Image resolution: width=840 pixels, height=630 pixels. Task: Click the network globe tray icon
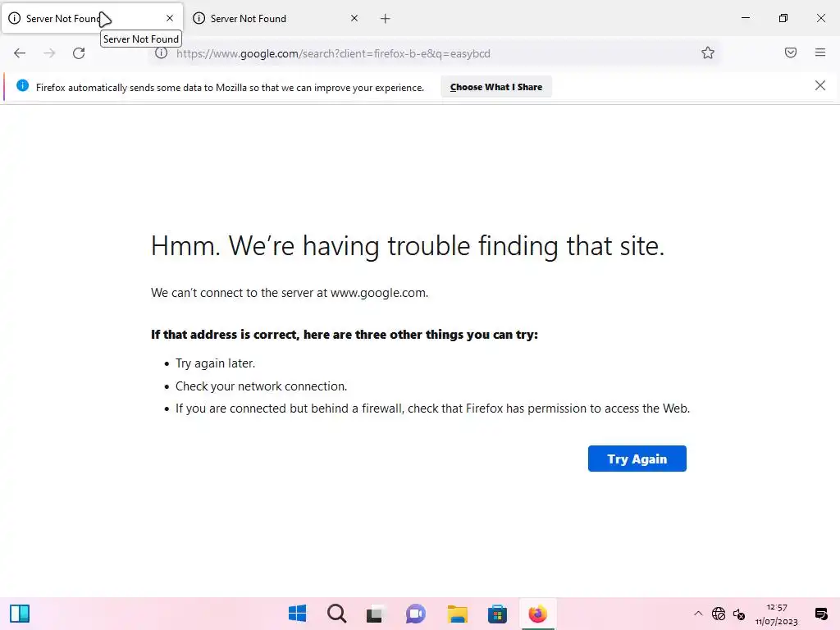(x=719, y=614)
